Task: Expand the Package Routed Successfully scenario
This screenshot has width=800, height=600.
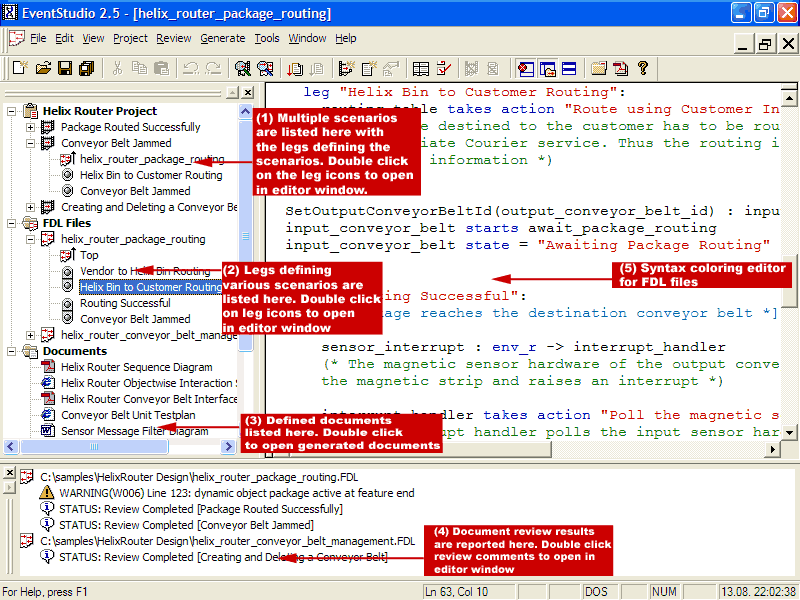Action: (x=30, y=127)
